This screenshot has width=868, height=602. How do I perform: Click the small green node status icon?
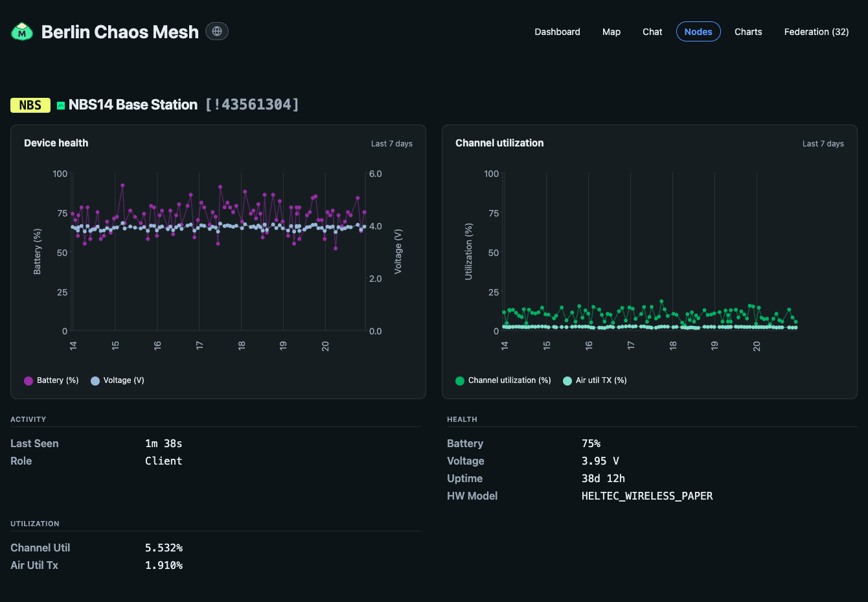tap(61, 105)
